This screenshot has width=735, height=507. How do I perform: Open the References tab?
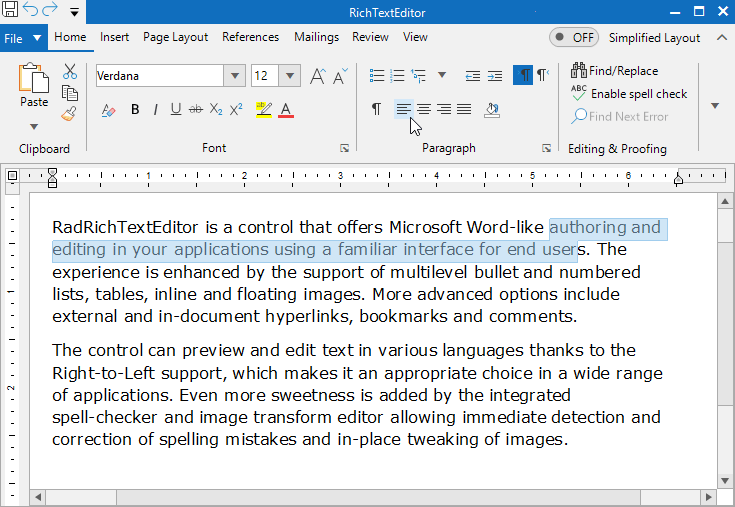pos(250,37)
